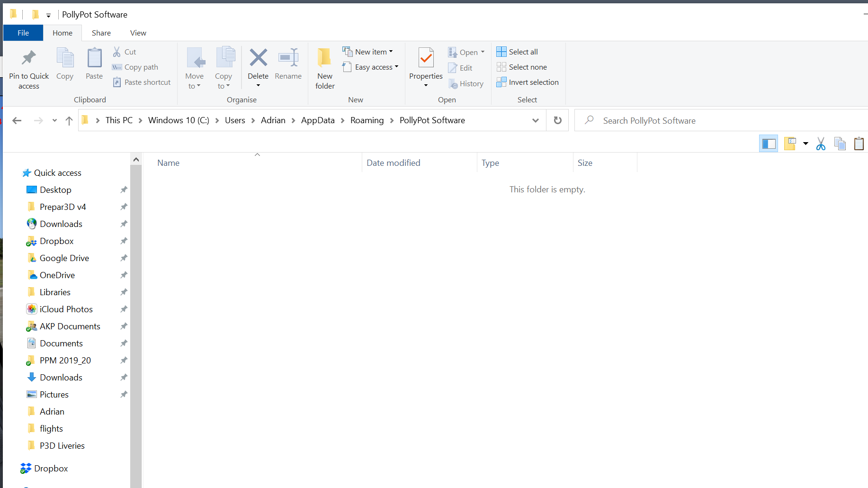Click the navigation pane scrollbar up arrow

pos(136,160)
